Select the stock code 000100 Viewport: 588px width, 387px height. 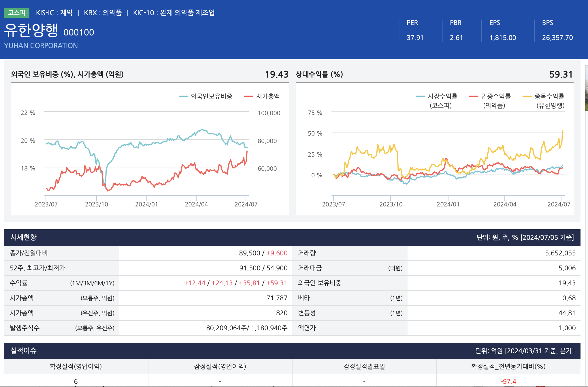coord(79,33)
